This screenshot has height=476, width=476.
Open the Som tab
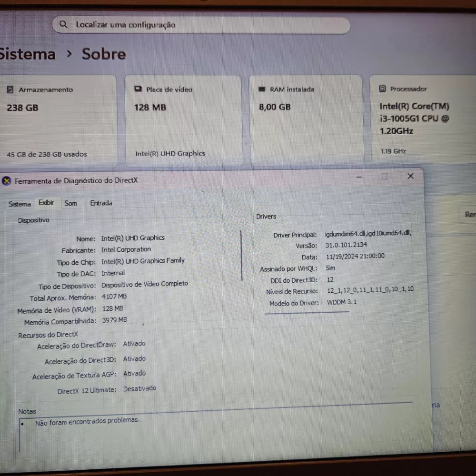[x=71, y=203]
